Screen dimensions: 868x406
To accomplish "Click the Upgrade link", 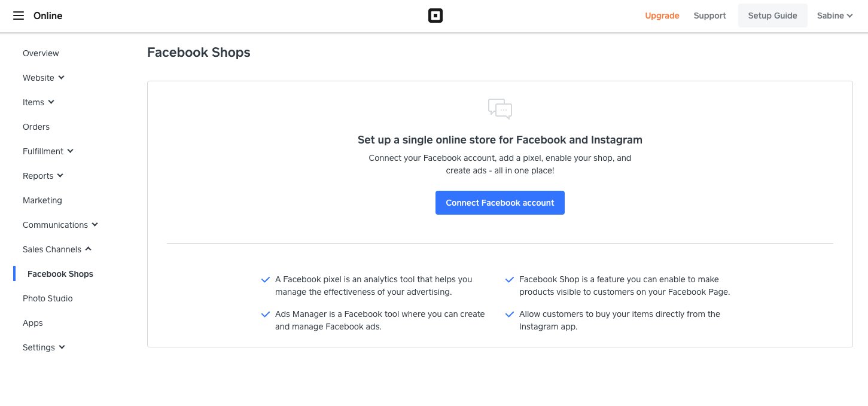I will (662, 16).
